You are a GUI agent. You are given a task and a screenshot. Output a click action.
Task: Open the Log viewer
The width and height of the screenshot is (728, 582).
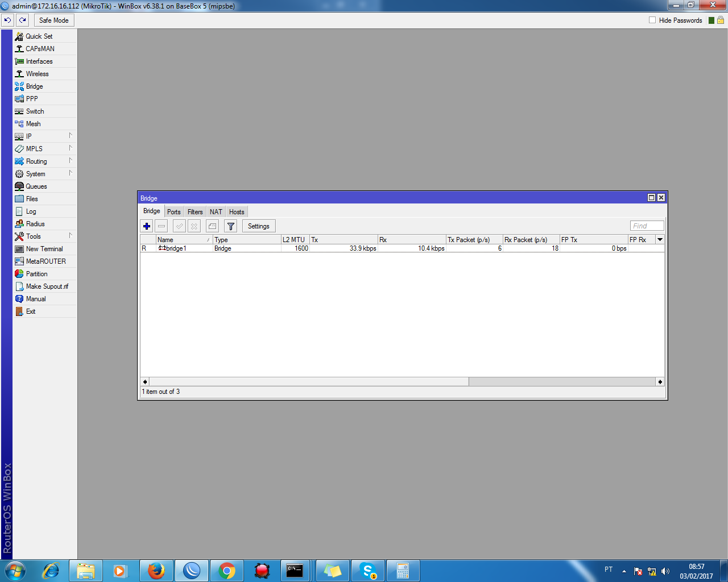[45, 211]
